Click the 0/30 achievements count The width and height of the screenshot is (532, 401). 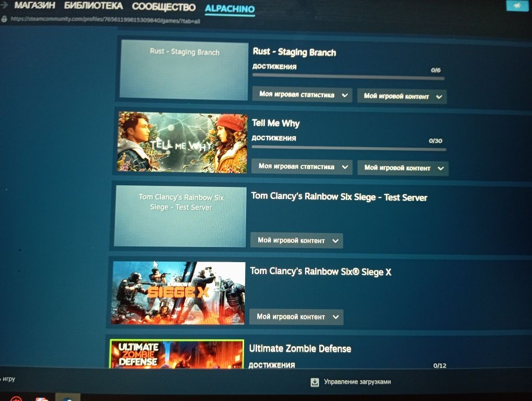[436, 141]
